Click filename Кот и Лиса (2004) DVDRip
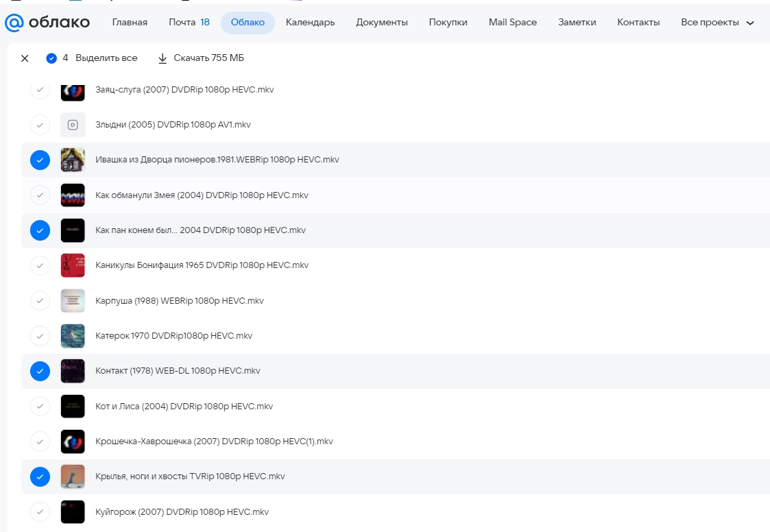This screenshot has width=770, height=532. tap(184, 407)
